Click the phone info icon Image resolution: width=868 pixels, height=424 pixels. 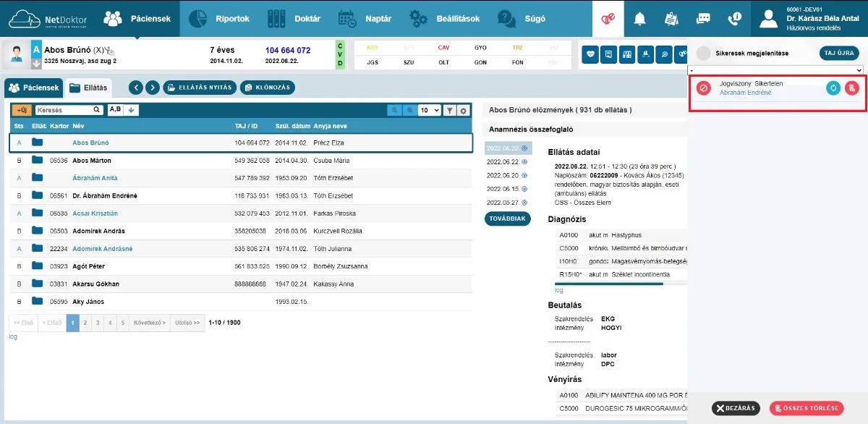coord(734,19)
